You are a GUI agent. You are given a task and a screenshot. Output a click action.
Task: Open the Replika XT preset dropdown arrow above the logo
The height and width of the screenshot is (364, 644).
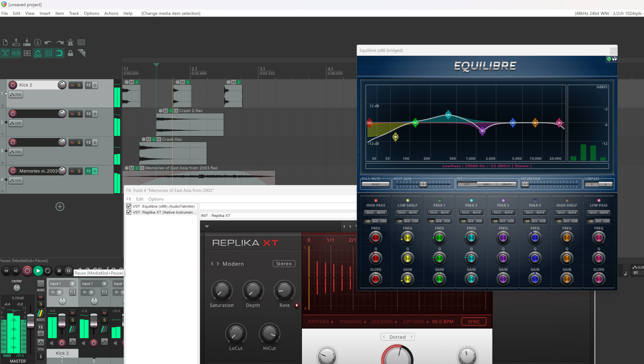tap(207, 226)
